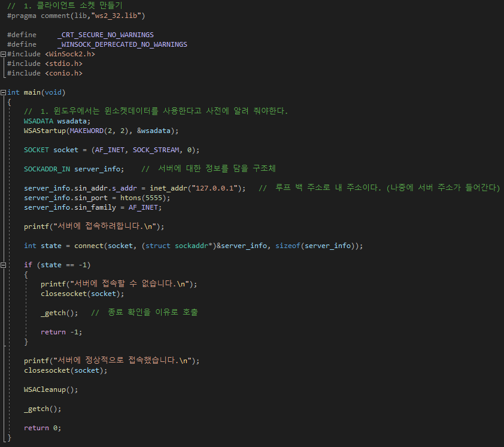Click the 클라이언트 소켓 만들기 comment
Viewport: 504px width, 447px height.
pyautogui.click(x=65, y=6)
